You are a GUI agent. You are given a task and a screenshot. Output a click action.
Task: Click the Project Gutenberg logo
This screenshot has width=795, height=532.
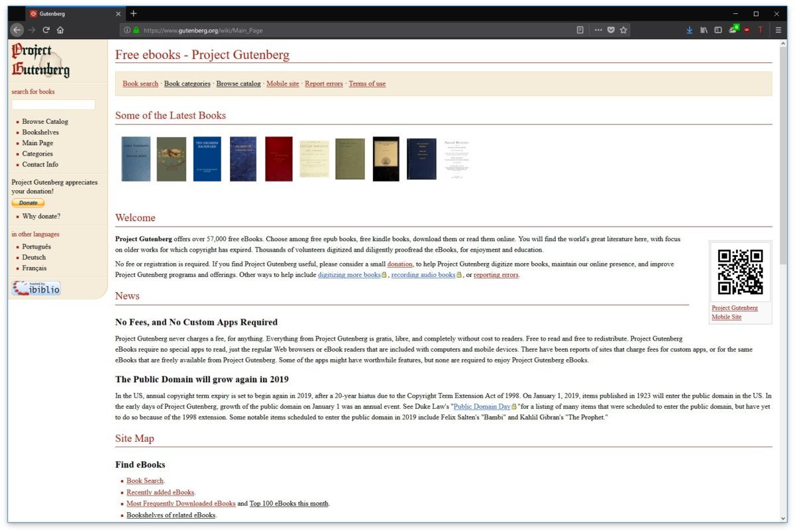40,60
